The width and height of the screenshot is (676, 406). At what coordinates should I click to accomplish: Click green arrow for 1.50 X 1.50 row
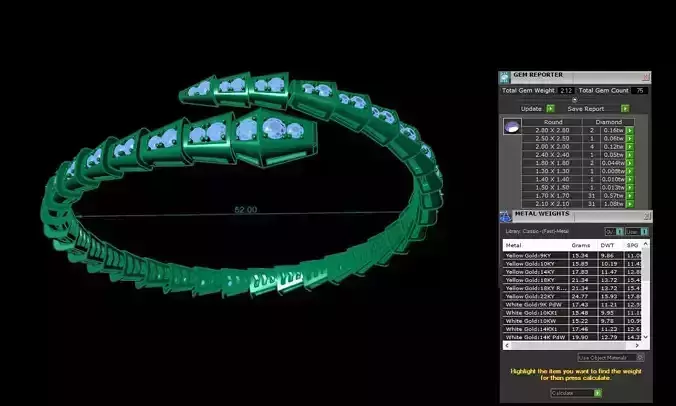coord(630,187)
